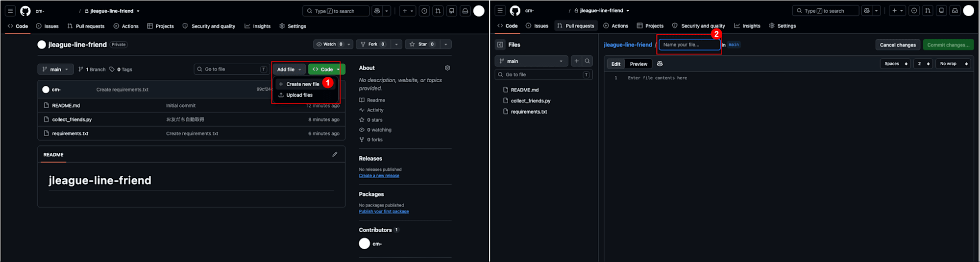Open the No wrap line mode dropdown
This screenshot has width=980, height=262.
click(x=953, y=64)
